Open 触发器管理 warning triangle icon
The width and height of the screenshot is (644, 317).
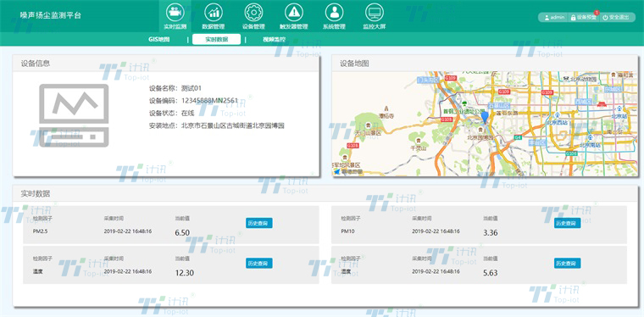point(294,12)
